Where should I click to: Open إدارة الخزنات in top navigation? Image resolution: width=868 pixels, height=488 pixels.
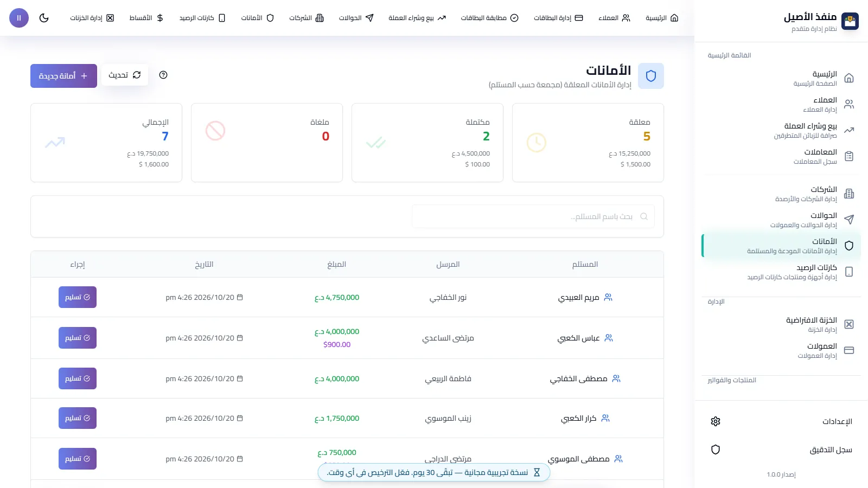point(92,18)
